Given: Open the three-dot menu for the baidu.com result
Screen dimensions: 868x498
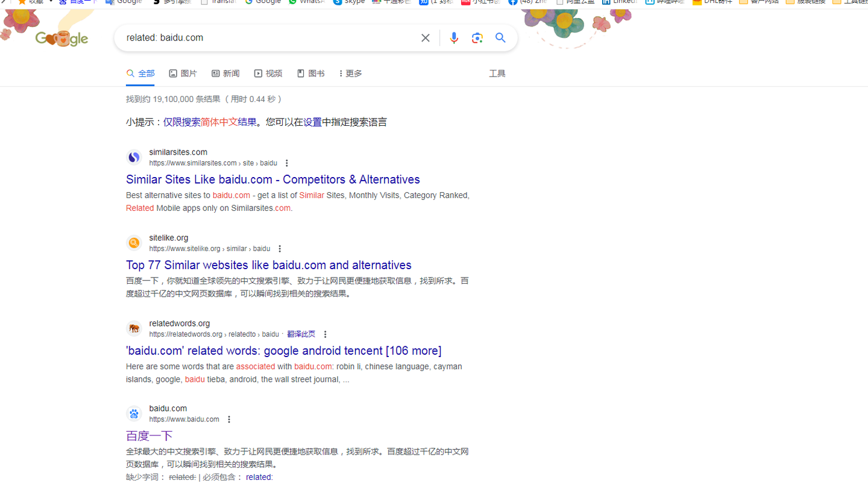Looking at the screenshot, I should click(x=229, y=419).
